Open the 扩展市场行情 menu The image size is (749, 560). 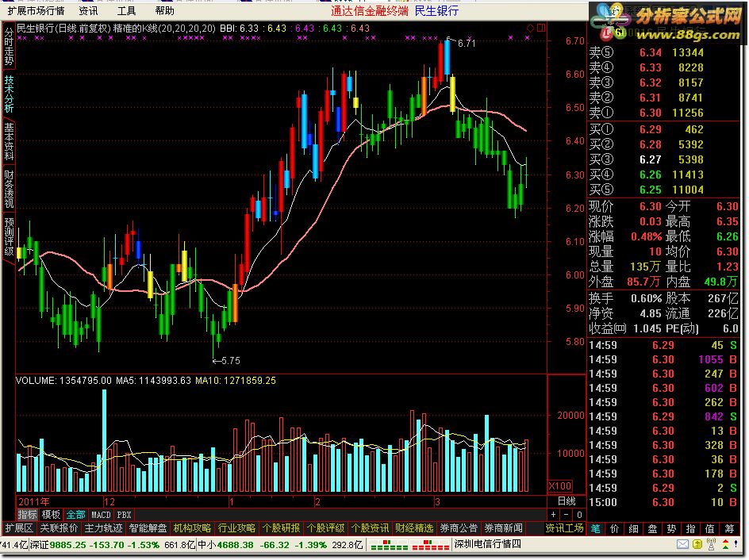pyautogui.click(x=36, y=10)
